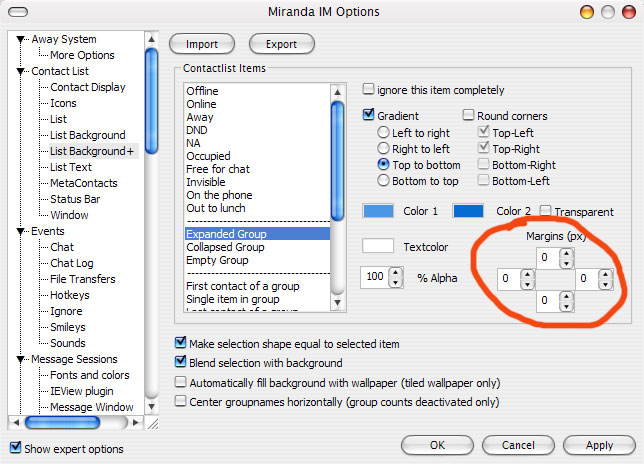This screenshot has width=644, height=464.
Task: Click the % Alpha input field
Action: [x=375, y=277]
